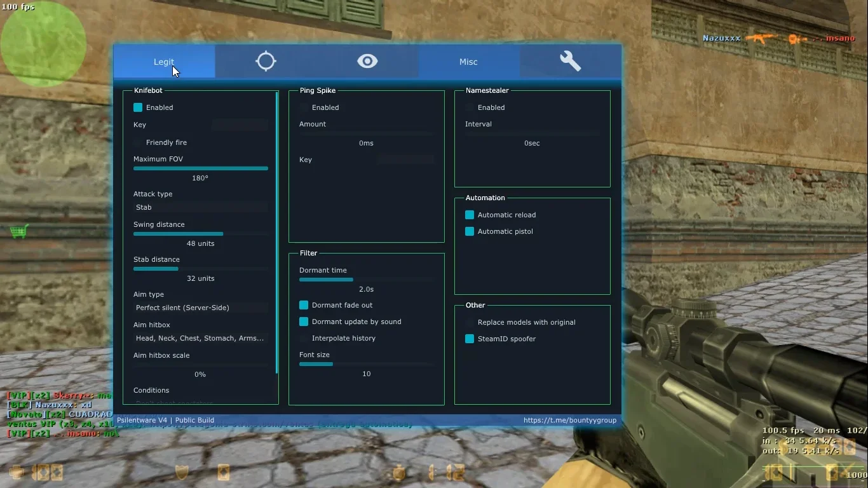Enable Friendly fire checkbox
Viewport: 868px width, 488px height.
[x=138, y=142]
